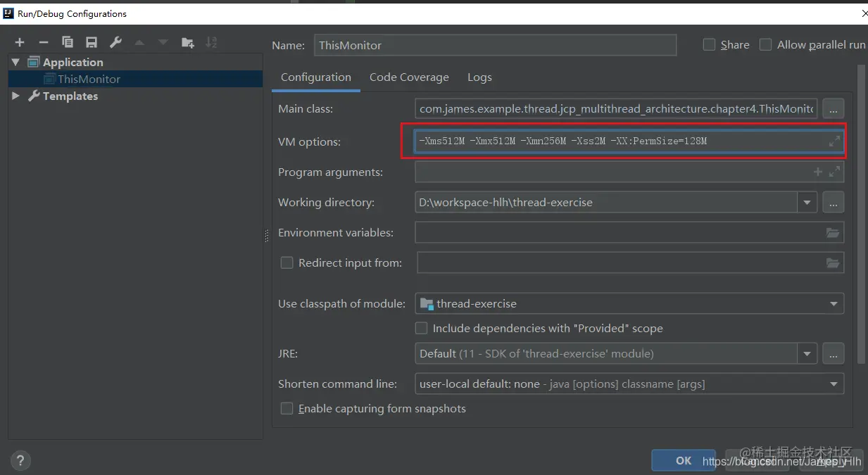Click the configuration panel vertical scrollbar
This screenshot has width=868, height=475.
861,215
